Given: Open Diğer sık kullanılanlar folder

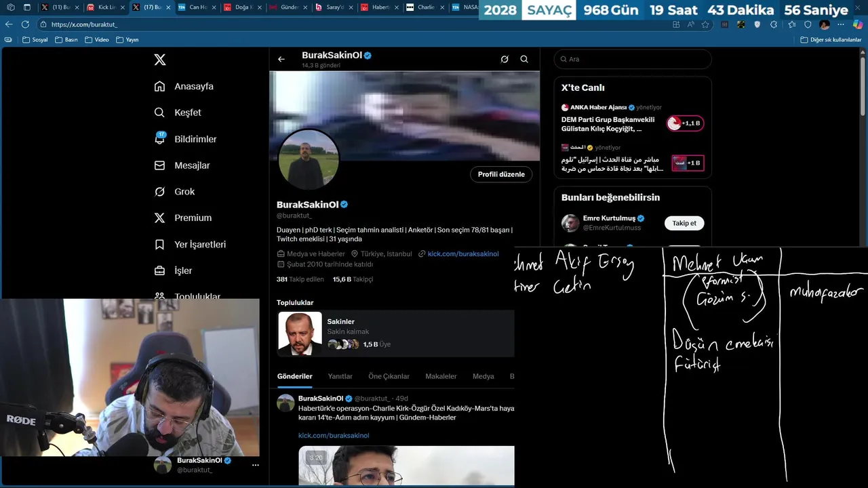Looking at the screenshot, I should coord(831,40).
